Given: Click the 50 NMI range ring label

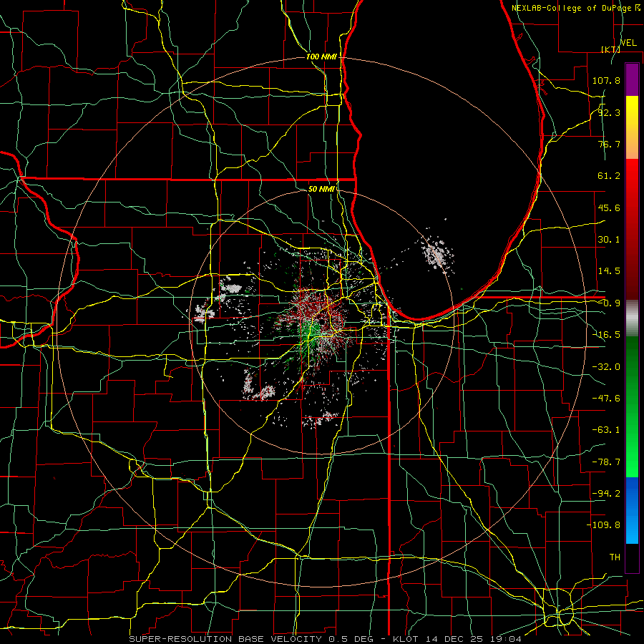Looking at the screenshot, I should click(x=321, y=189).
